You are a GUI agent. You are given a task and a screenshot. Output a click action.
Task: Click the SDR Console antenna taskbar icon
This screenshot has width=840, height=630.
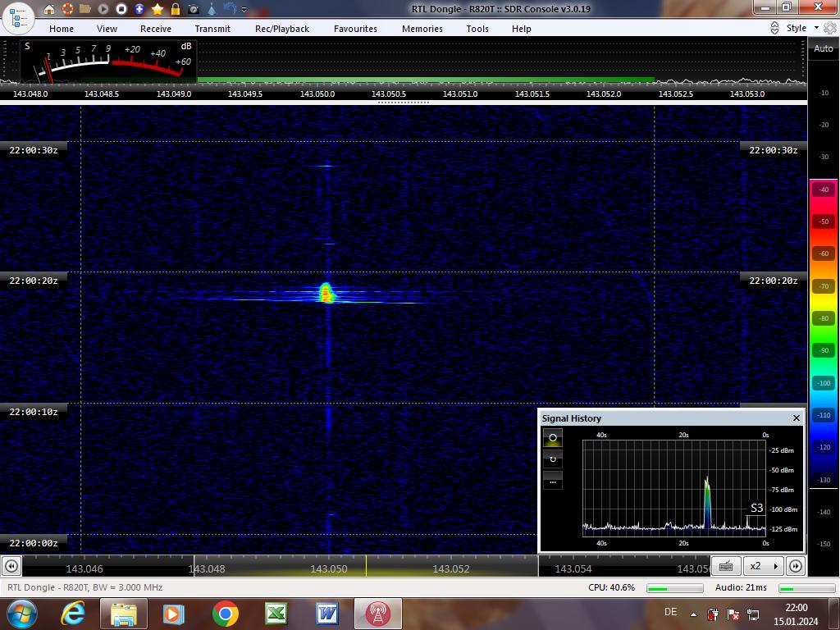point(377,614)
